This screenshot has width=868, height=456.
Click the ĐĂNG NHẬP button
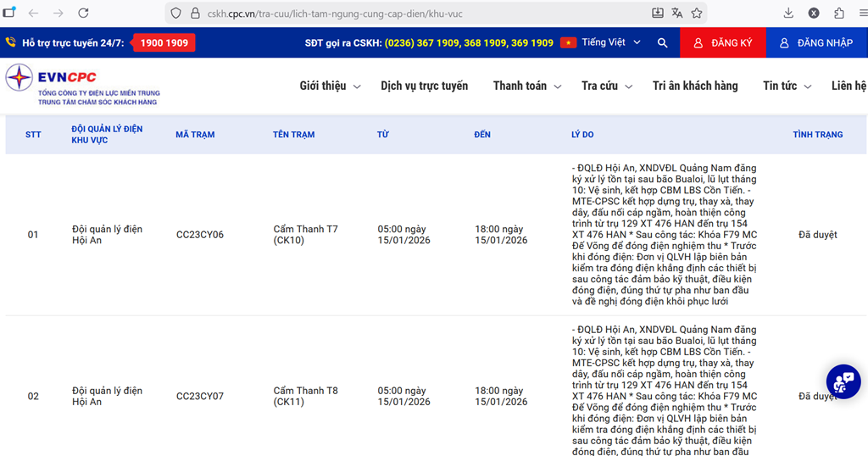[816, 42]
